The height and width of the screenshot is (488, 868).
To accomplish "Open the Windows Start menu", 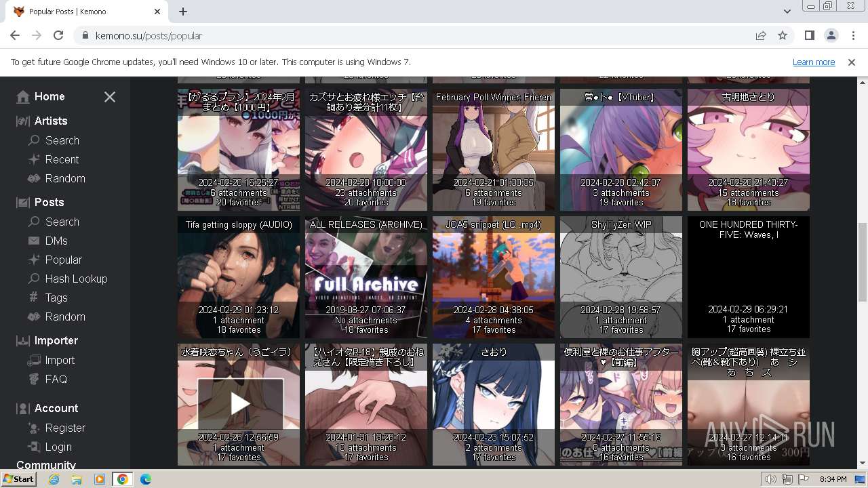I will (18, 479).
